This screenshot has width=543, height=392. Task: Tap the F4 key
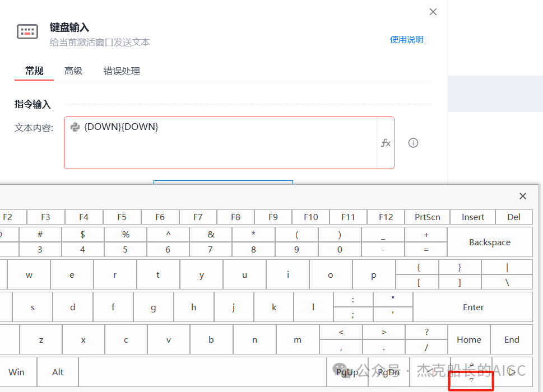83,217
